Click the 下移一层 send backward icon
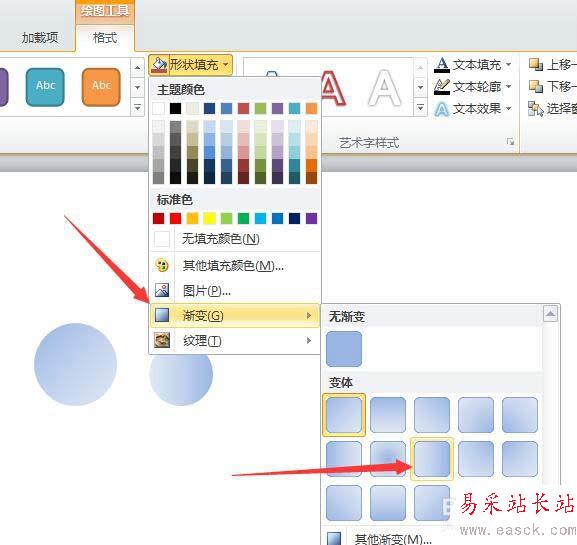The width and height of the screenshot is (577, 545). click(x=535, y=86)
